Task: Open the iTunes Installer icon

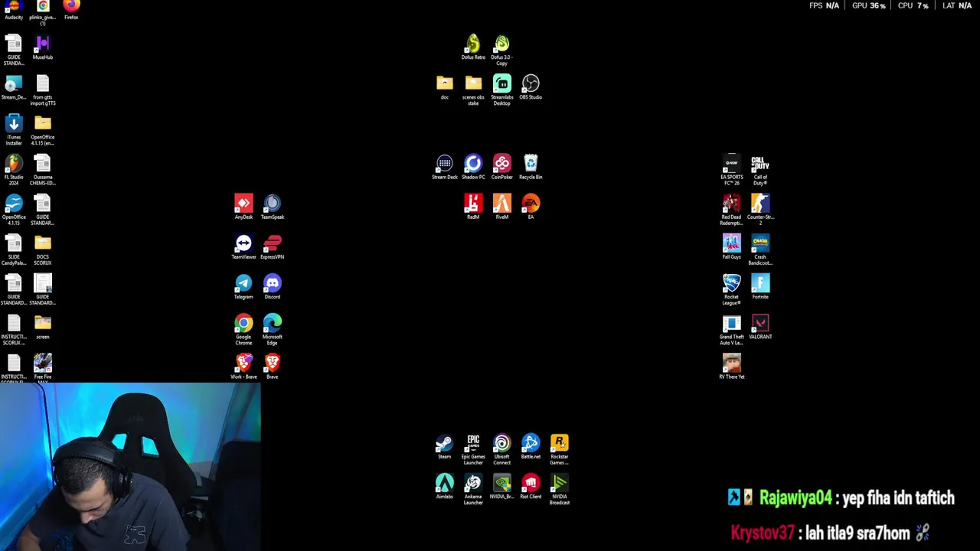Action: tap(14, 130)
